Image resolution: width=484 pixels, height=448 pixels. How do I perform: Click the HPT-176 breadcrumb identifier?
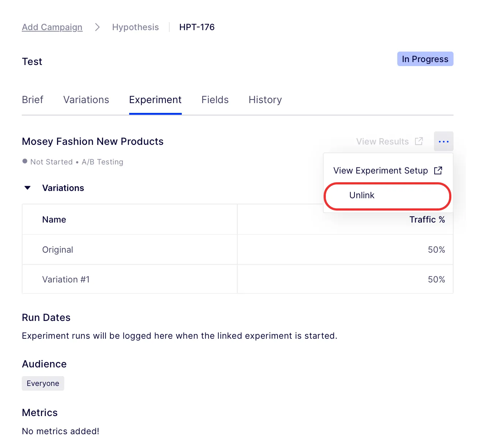(x=197, y=27)
